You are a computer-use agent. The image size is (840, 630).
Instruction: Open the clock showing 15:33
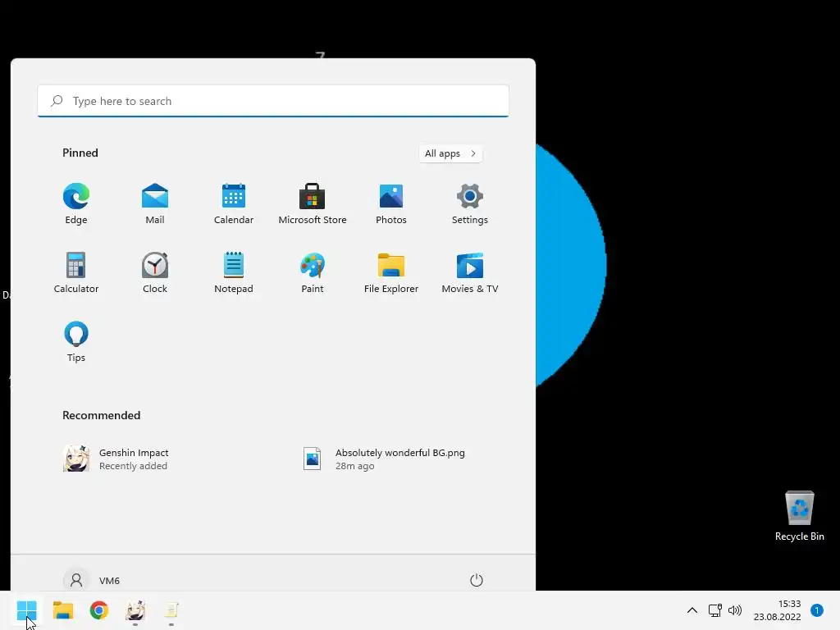coord(778,610)
